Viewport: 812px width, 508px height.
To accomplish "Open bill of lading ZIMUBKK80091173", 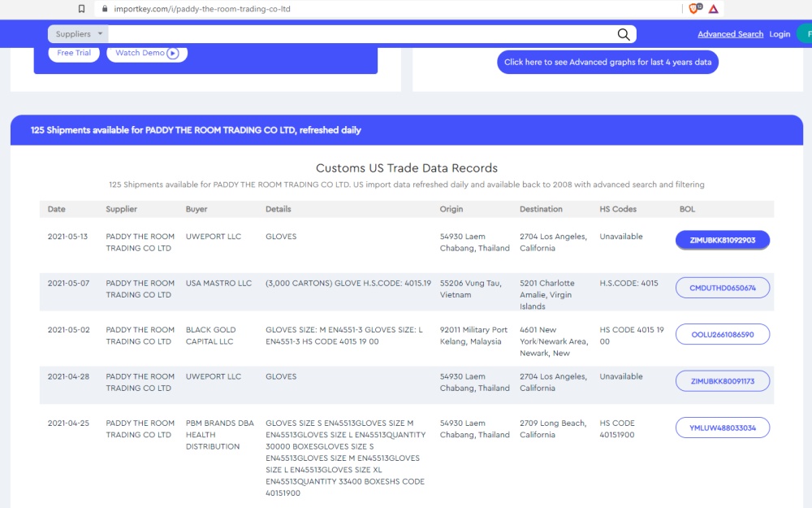I will click(x=722, y=381).
